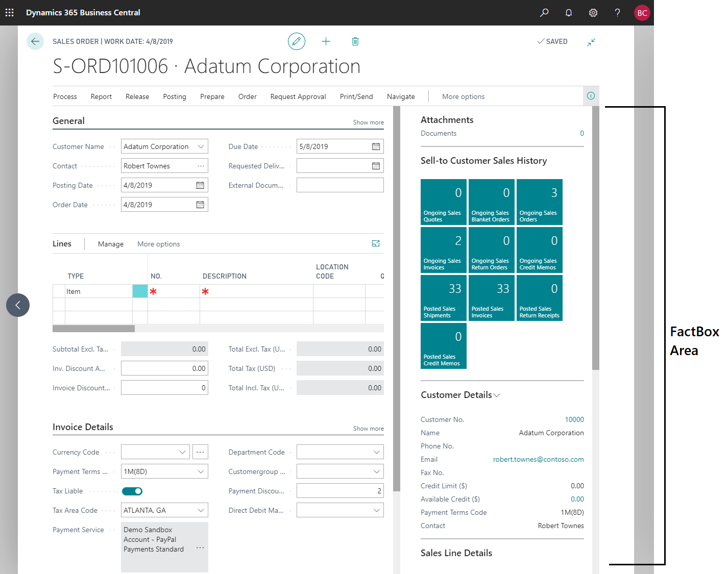Open the BC user account avatar

[x=642, y=13]
